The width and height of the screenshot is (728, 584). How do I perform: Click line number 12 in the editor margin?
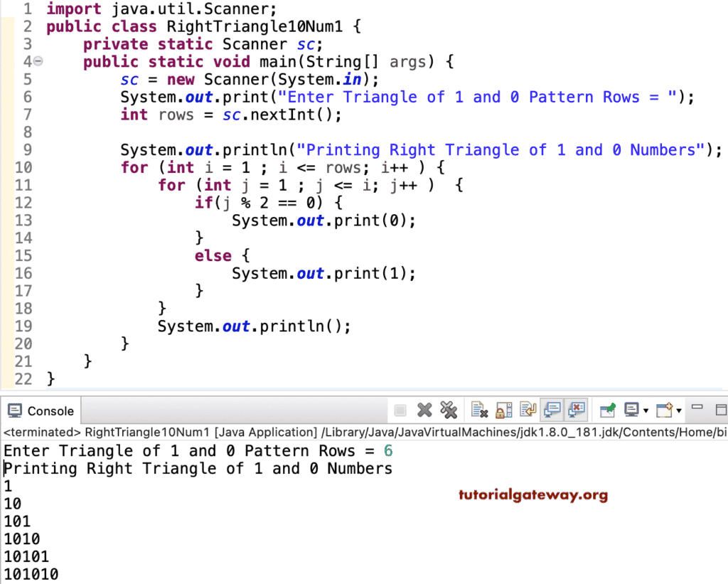pyautogui.click(x=23, y=203)
